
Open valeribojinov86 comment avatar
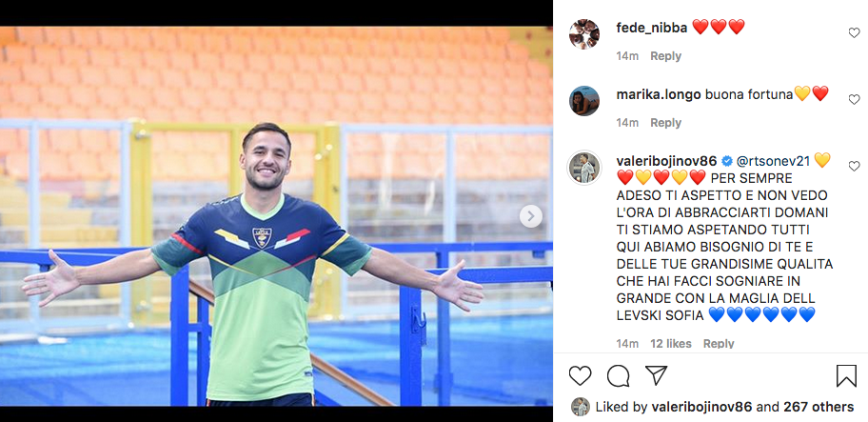584,168
